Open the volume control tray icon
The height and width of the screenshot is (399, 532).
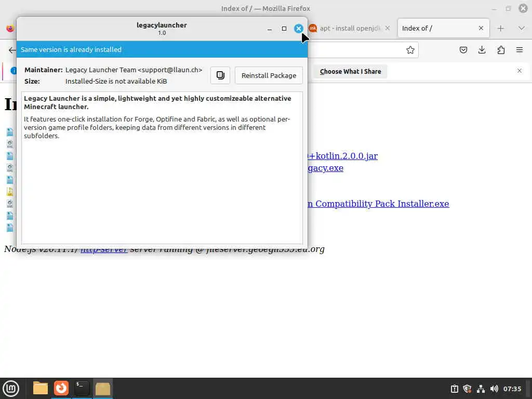[x=494, y=389]
